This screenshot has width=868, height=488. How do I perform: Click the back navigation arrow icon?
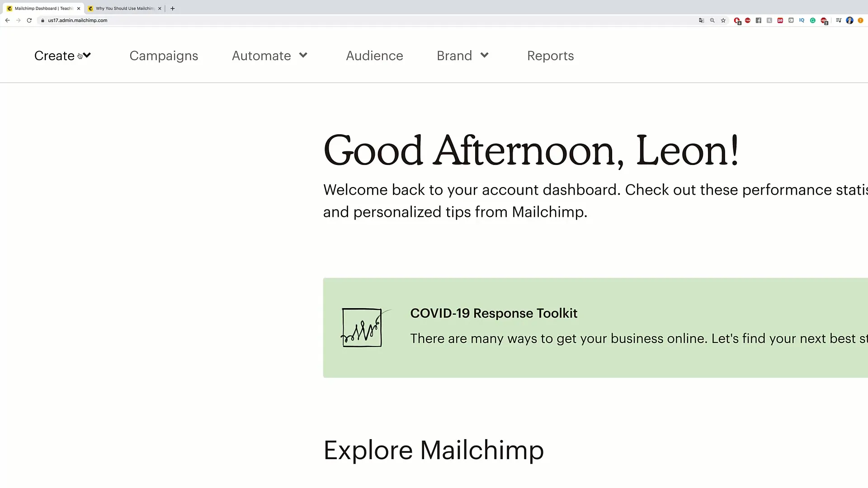(x=7, y=20)
